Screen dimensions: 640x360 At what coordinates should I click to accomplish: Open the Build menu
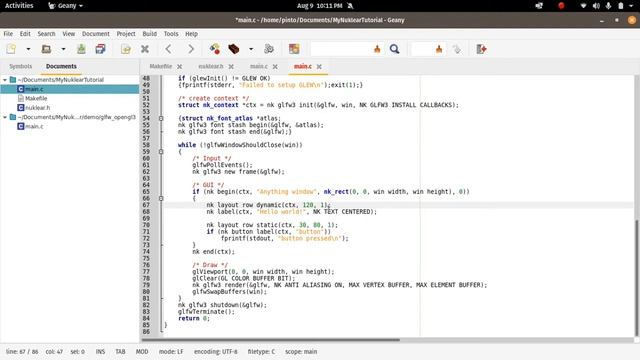pos(149,34)
